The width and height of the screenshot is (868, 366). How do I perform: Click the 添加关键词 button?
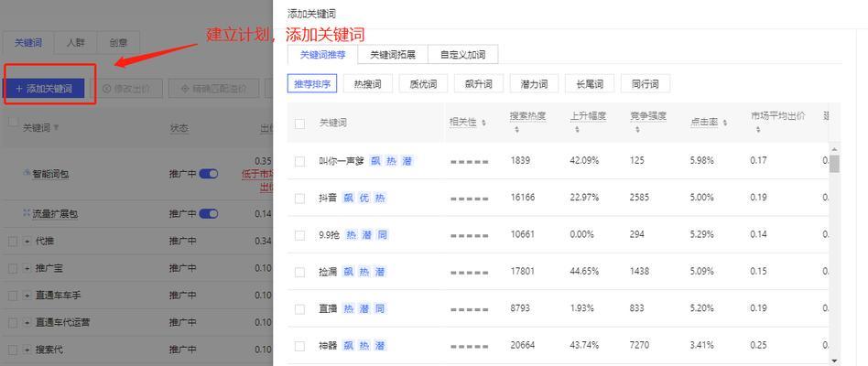tap(44, 89)
